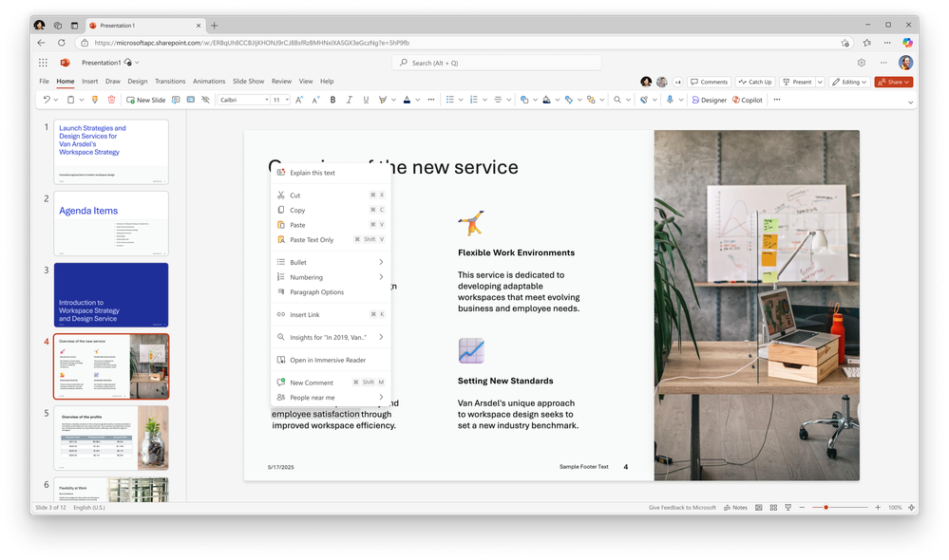
Task: Enable Underline formatting
Action: pos(365,99)
